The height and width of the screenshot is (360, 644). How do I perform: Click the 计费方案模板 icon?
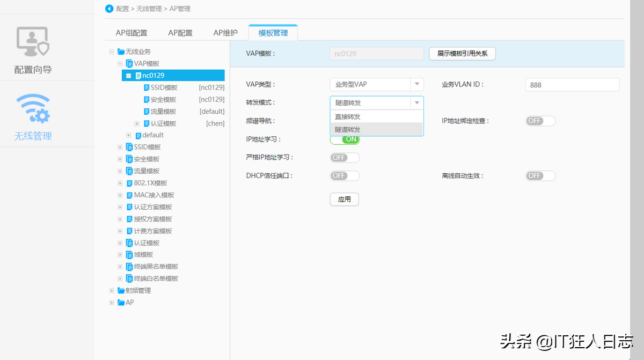129,231
